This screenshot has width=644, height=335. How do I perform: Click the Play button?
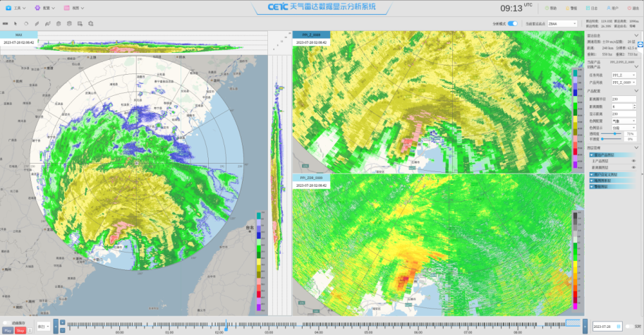point(8,331)
